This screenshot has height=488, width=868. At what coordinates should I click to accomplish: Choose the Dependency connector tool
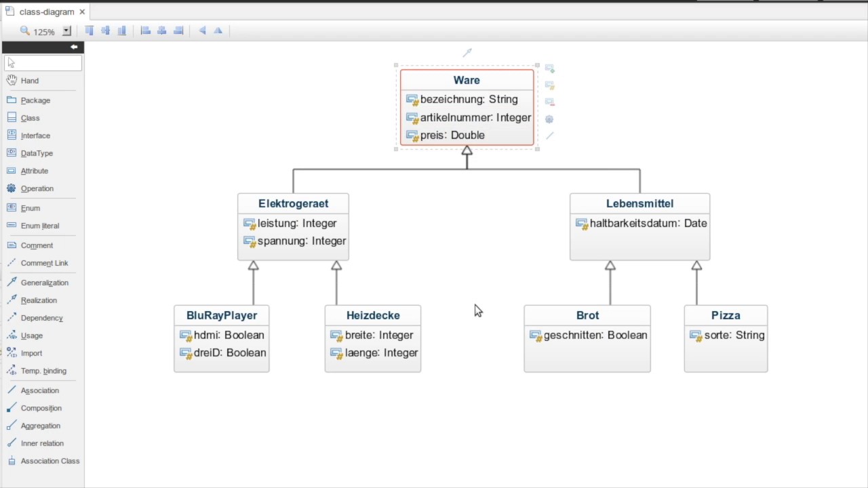coord(35,318)
